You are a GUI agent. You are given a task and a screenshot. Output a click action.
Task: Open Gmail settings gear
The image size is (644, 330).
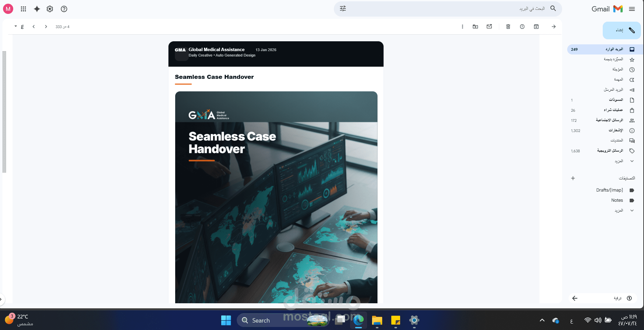(50, 9)
